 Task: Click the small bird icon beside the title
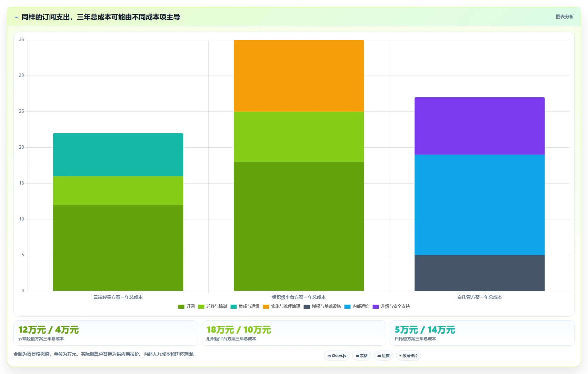coord(16,17)
